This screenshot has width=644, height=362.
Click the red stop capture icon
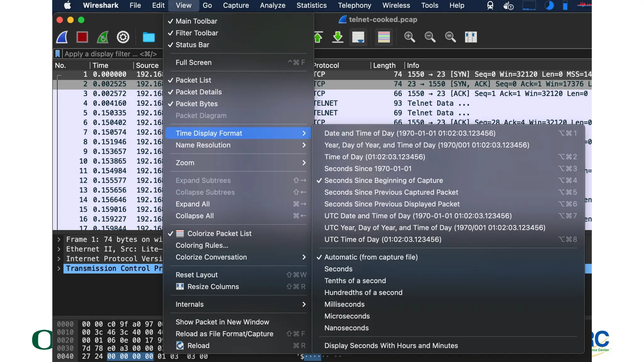pos(82,37)
